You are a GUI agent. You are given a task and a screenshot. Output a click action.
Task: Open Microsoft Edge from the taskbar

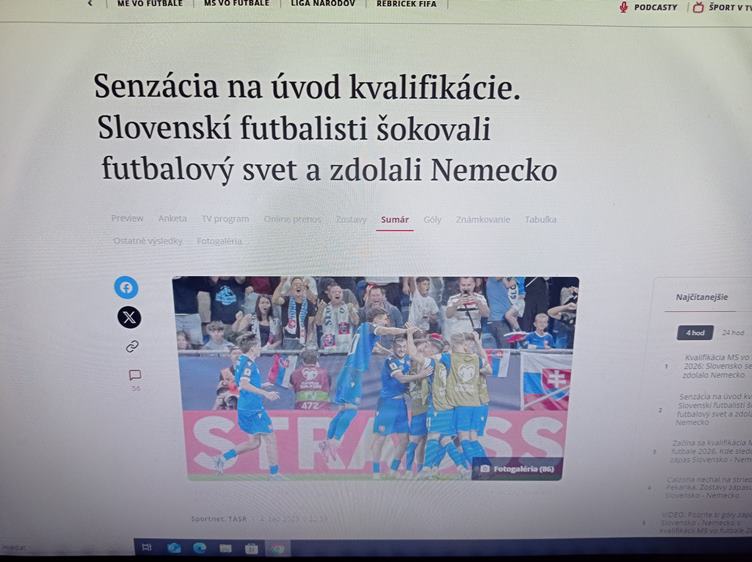point(199,548)
